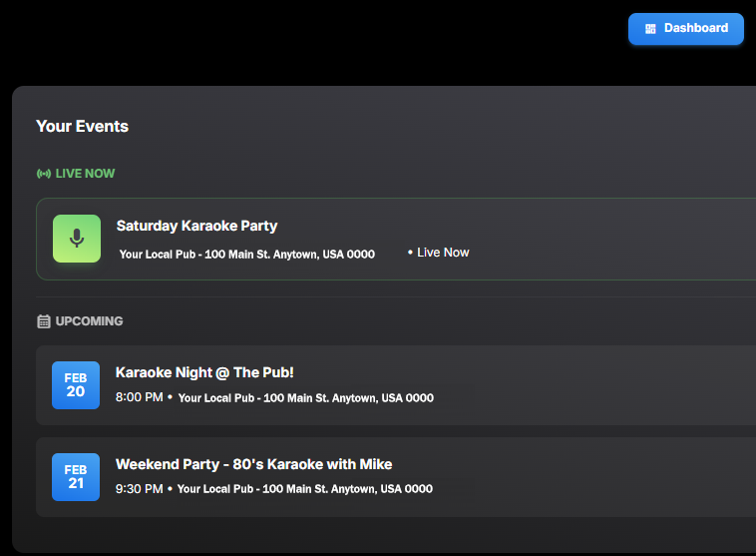The image size is (756, 556).
Task: Click the live event's pub address
Action: (x=246, y=255)
